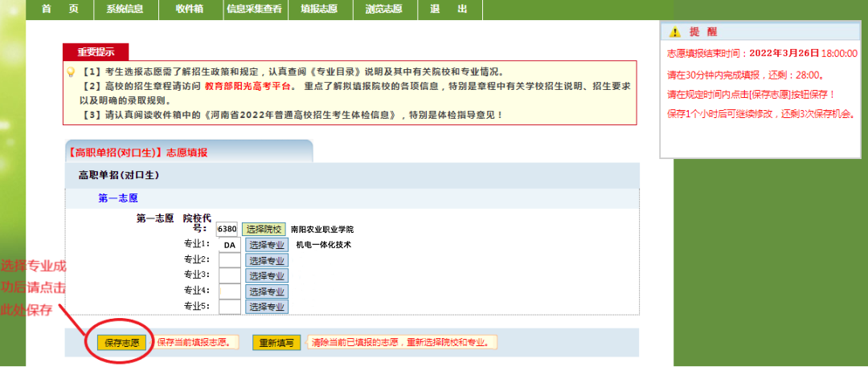Image resolution: width=868 pixels, height=367 pixels.
Task: Click 选择专业 button for 专业3
Action: click(x=267, y=275)
